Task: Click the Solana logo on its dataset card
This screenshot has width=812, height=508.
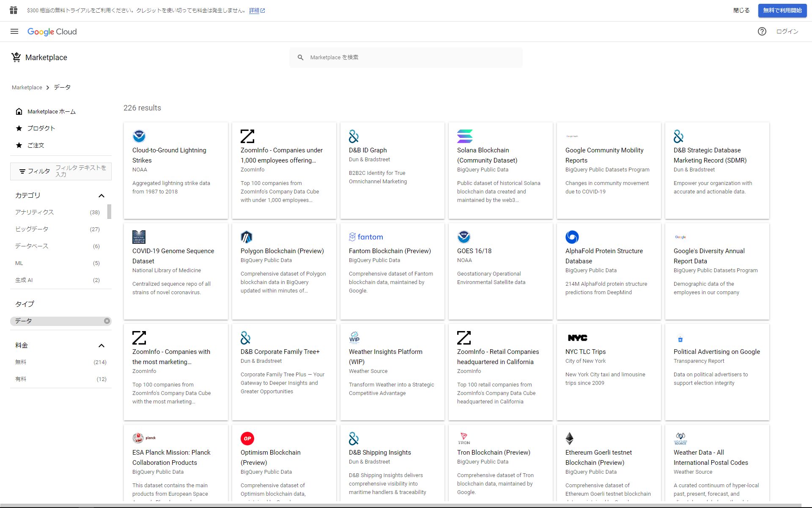Action: pos(464,136)
